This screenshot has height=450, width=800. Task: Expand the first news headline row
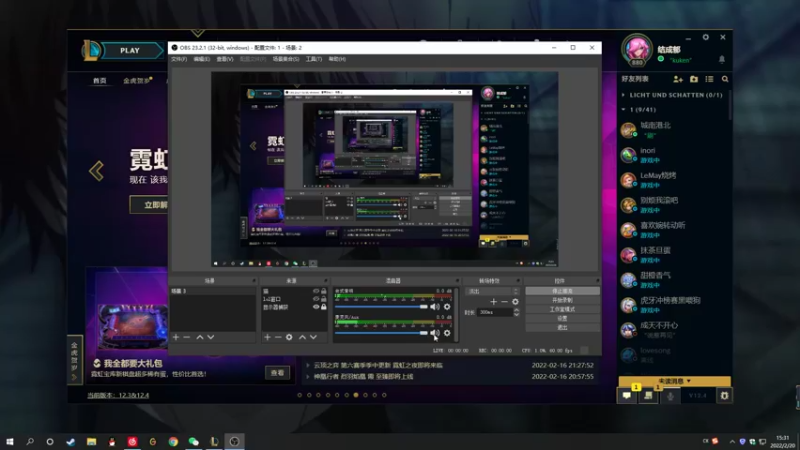click(x=308, y=365)
